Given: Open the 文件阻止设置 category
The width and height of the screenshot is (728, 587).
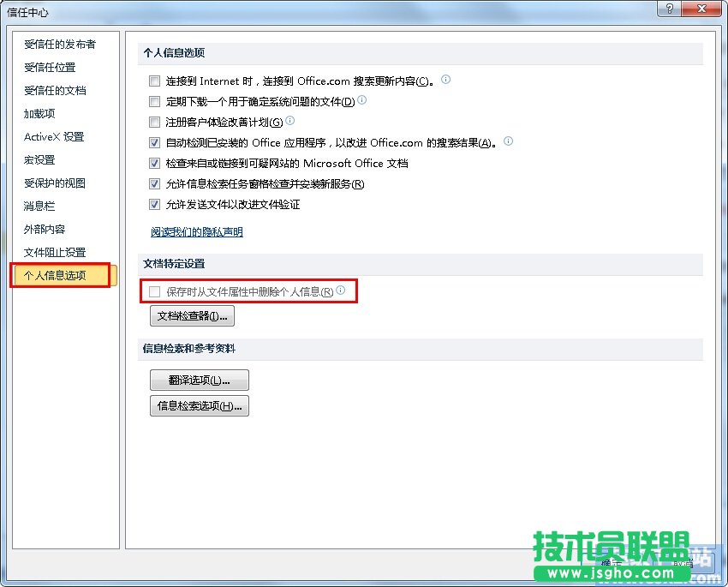Looking at the screenshot, I should (55, 252).
